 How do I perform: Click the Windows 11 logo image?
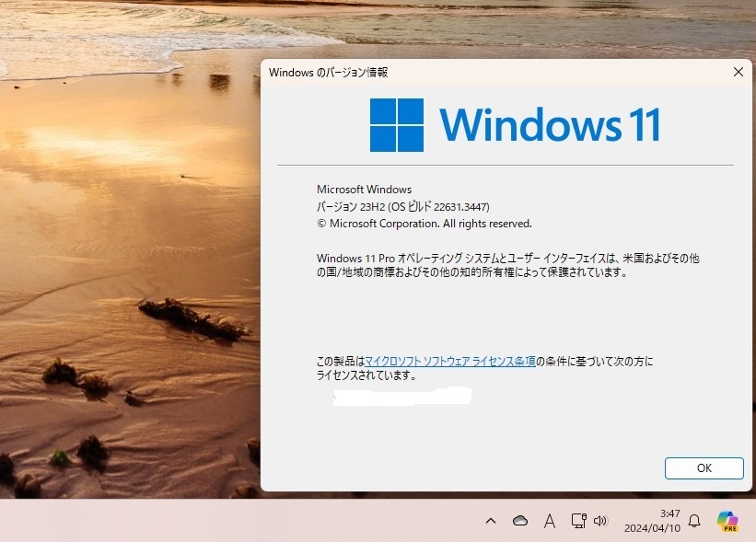[x=515, y=125]
